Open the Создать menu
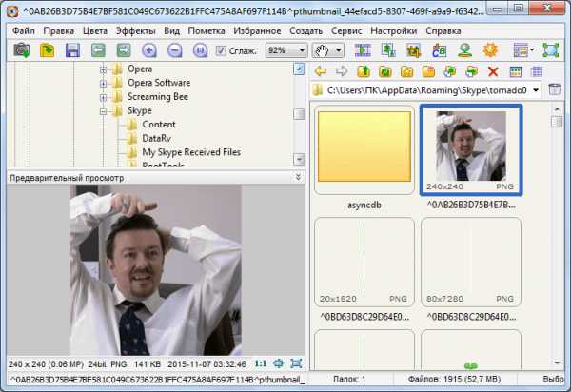Viewport: 571px width, 392px height. click(x=305, y=31)
